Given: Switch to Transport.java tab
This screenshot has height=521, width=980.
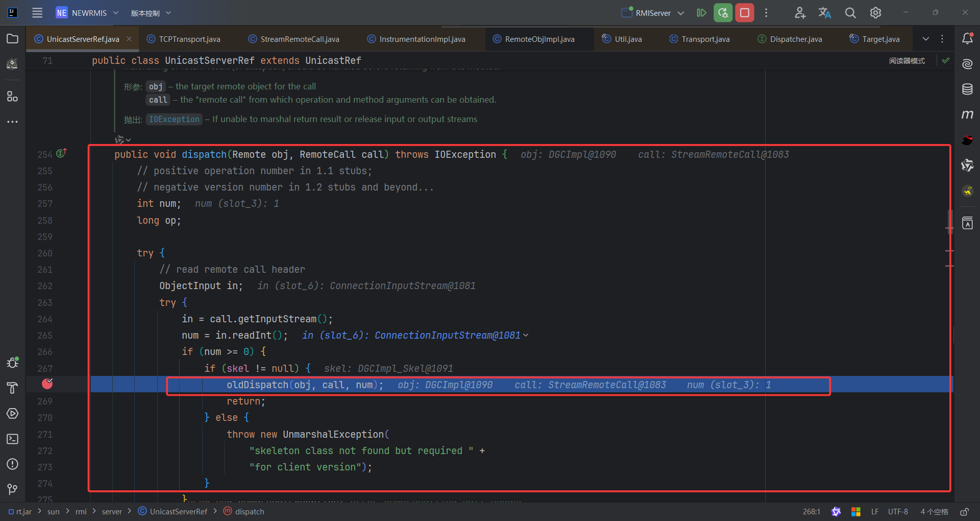Looking at the screenshot, I should coord(700,39).
